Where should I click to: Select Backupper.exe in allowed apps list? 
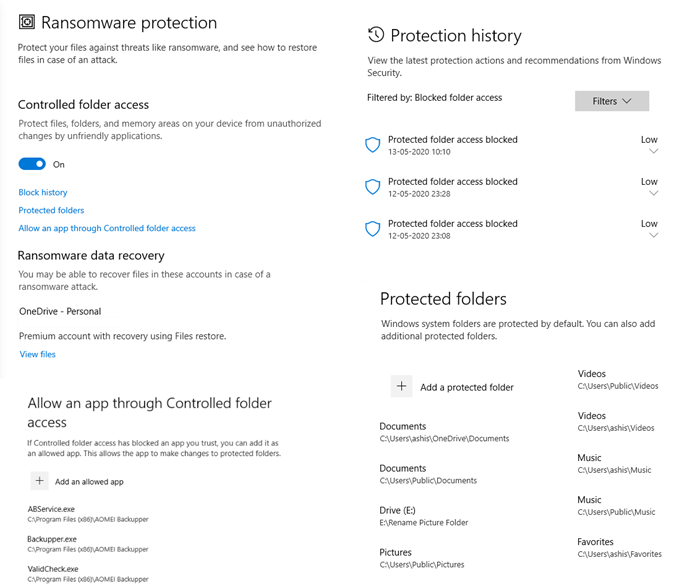[x=51, y=539]
